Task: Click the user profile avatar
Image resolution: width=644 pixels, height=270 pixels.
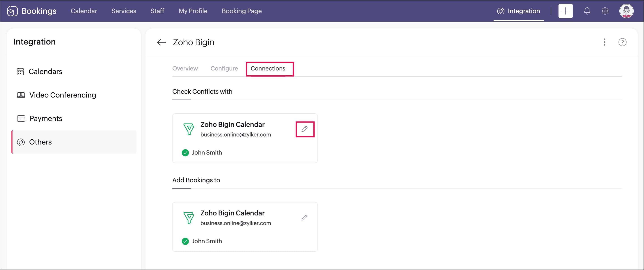Action: click(x=626, y=11)
